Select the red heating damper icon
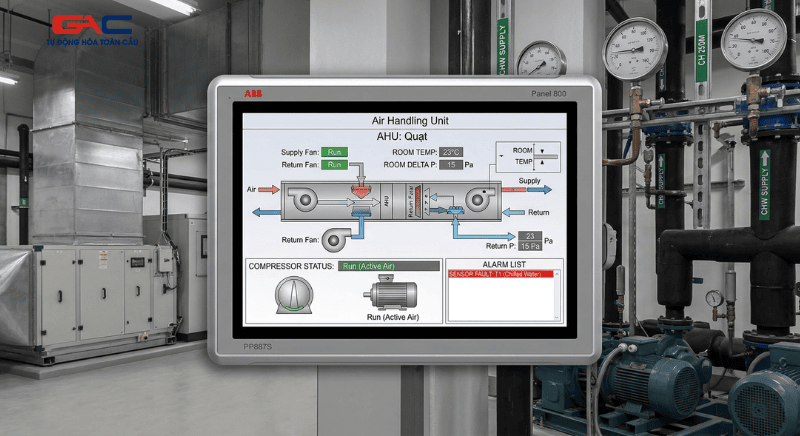Viewport: 800px width, 436px height. (x=360, y=189)
